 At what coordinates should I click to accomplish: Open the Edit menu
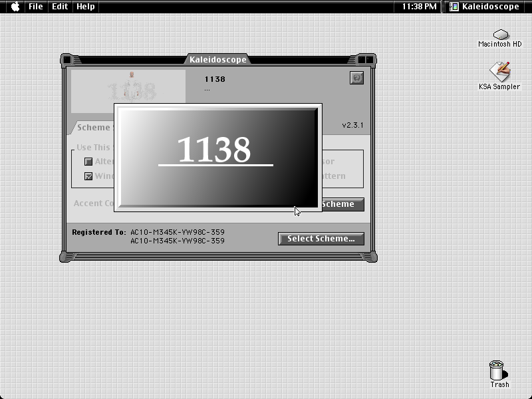(x=60, y=7)
